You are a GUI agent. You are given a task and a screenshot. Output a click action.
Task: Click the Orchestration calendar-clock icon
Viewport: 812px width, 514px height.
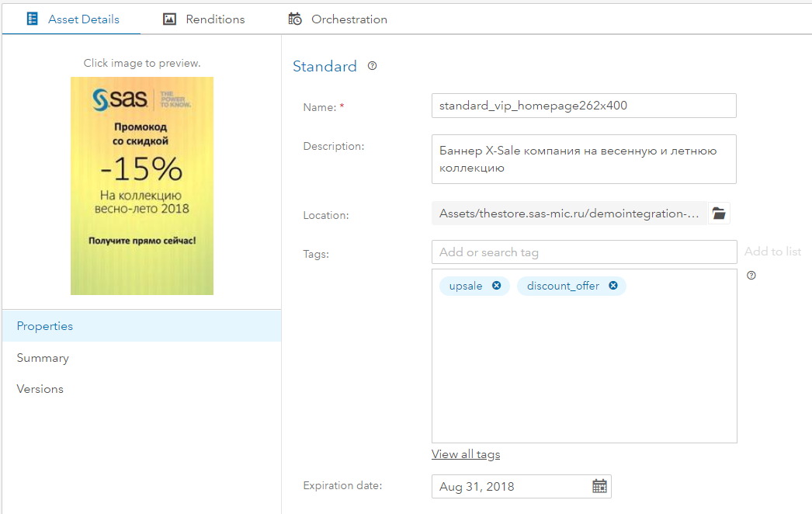pyautogui.click(x=295, y=19)
